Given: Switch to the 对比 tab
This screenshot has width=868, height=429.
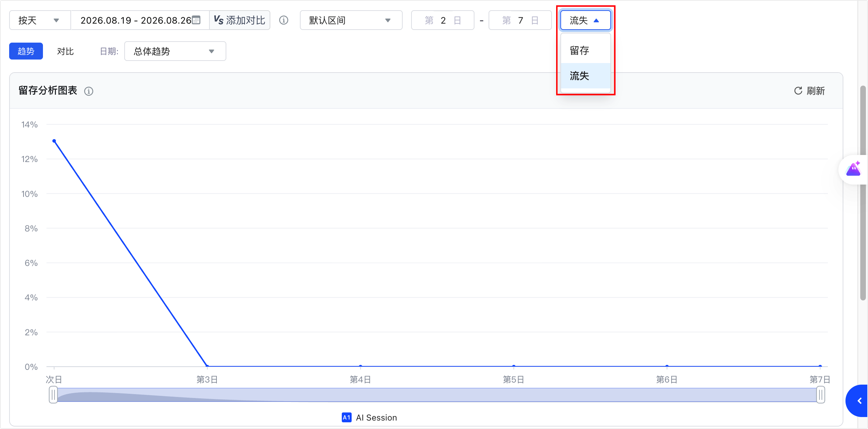Looking at the screenshot, I should [x=65, y=51].
